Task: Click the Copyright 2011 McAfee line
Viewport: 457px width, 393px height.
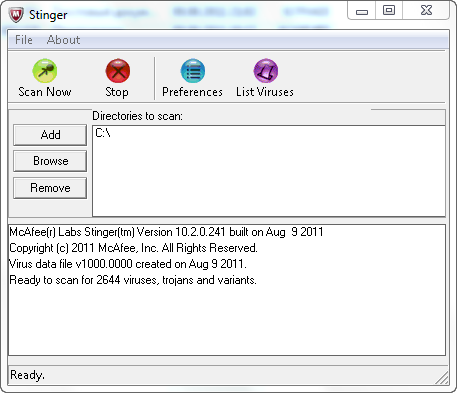Action: (x=133, y=248)
